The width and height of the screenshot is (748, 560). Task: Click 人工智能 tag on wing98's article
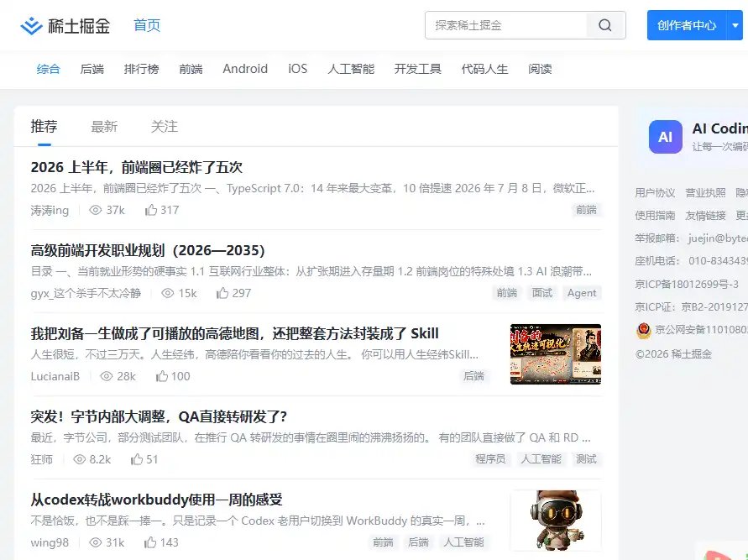[x=463, y=542]
